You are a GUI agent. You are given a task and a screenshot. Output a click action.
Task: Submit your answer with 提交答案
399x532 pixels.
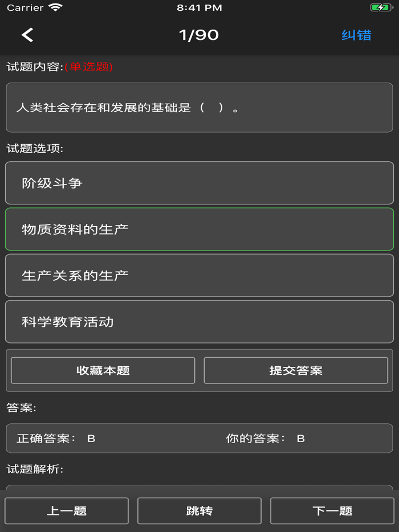coord(296,370)
